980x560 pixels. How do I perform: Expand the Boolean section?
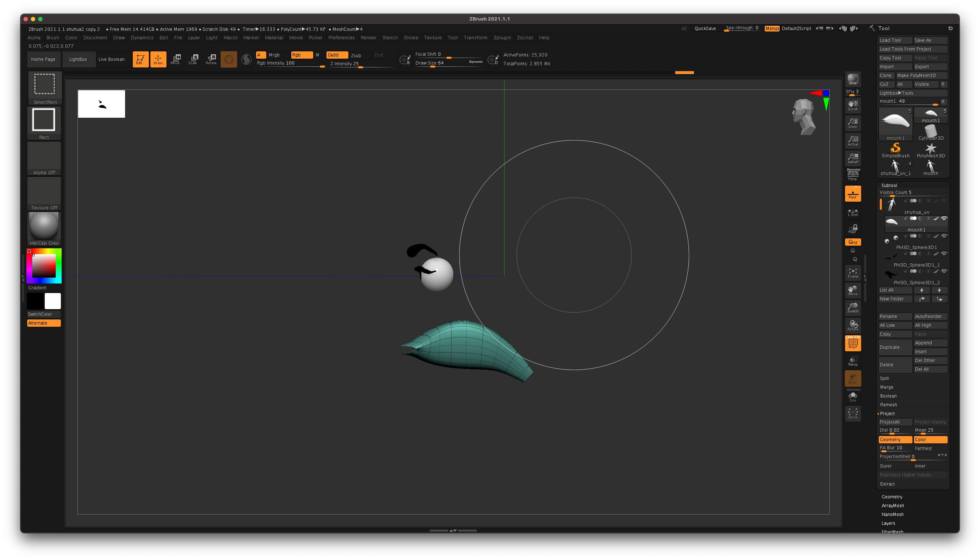pyautogui.click(x=888, y=396)
